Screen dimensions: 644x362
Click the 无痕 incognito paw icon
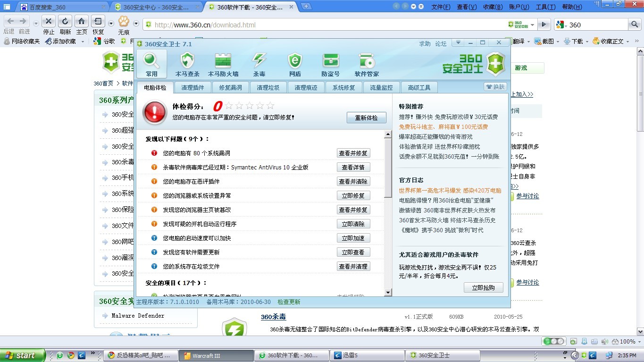[x=124, y=21]
